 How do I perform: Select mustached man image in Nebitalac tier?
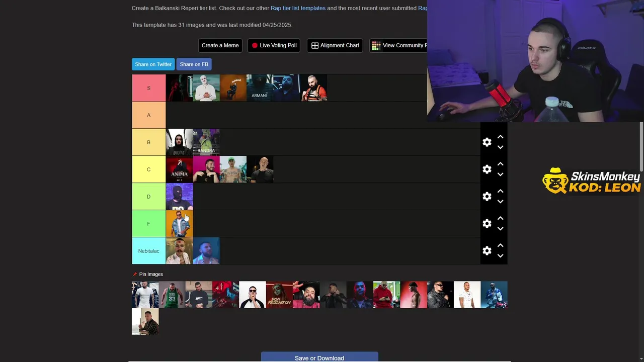179,251
